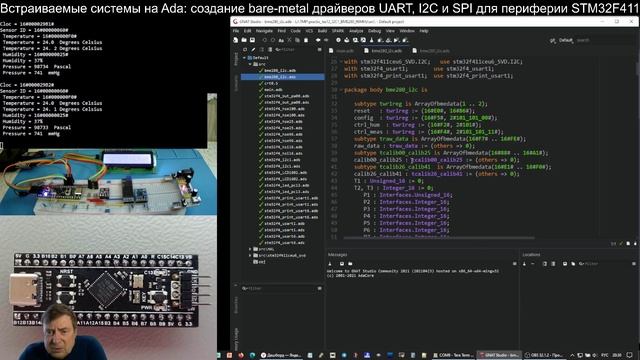Open the File menu

point(236,31)
